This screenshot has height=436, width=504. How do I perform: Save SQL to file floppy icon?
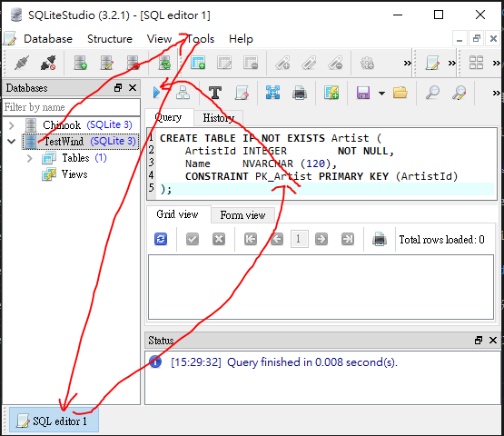(x=363, y=93)
